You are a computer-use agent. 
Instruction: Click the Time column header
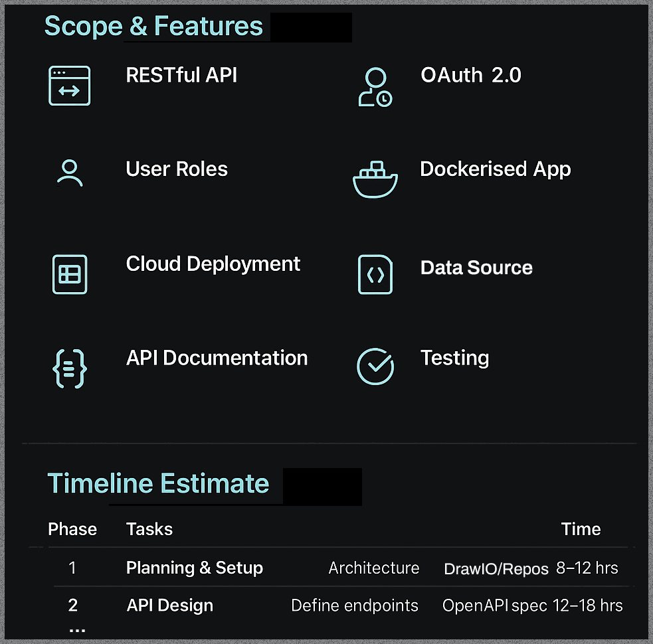coord(581,529)
